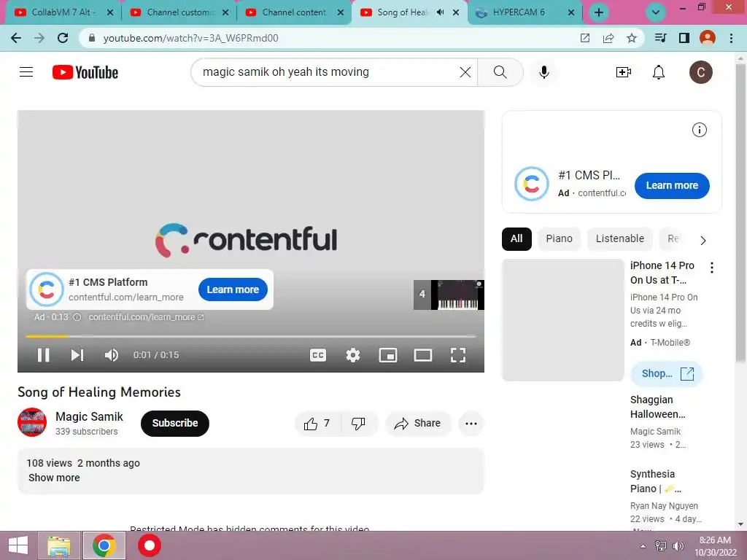
Task: Share the video
Action: pyautogui.click(x=418, y=424)
